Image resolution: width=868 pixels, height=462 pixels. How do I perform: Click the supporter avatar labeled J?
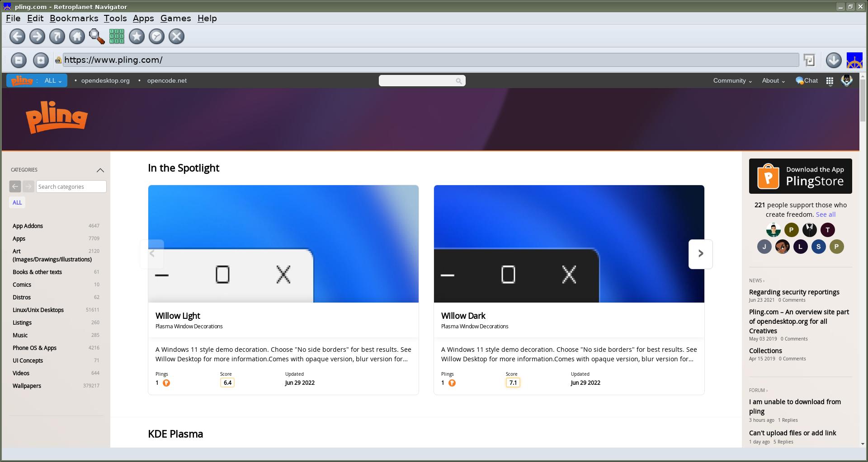tap(764, 247)
